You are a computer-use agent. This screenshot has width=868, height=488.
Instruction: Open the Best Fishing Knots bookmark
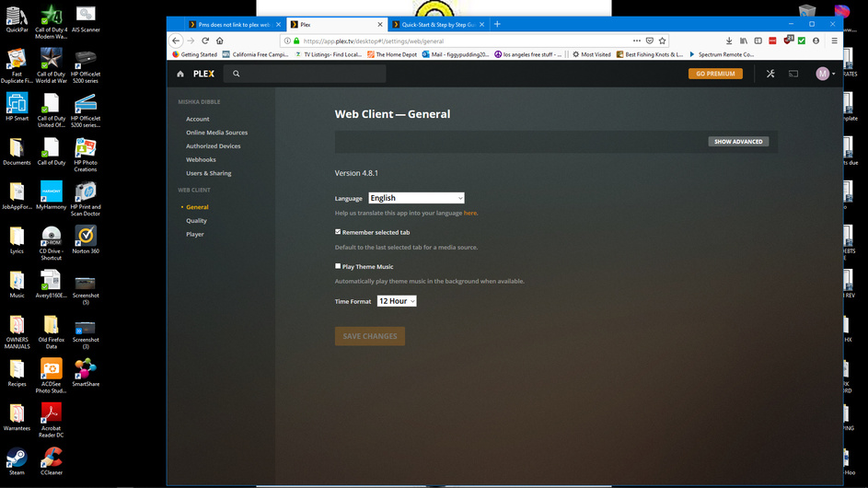(649, 54)
